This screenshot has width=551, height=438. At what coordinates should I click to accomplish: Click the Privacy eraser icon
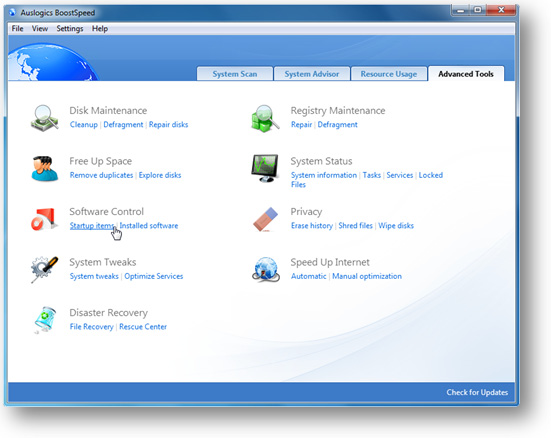coord(265,219)
